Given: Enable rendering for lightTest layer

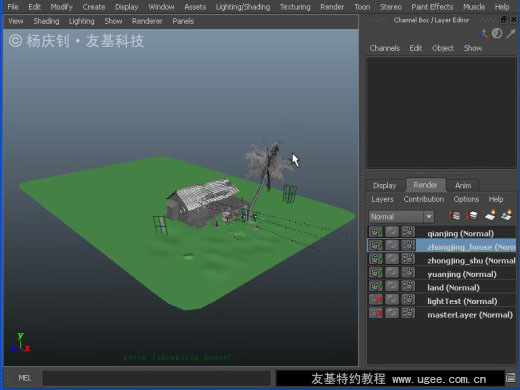Looking at the screenshot, I should (x=376, y=300).
